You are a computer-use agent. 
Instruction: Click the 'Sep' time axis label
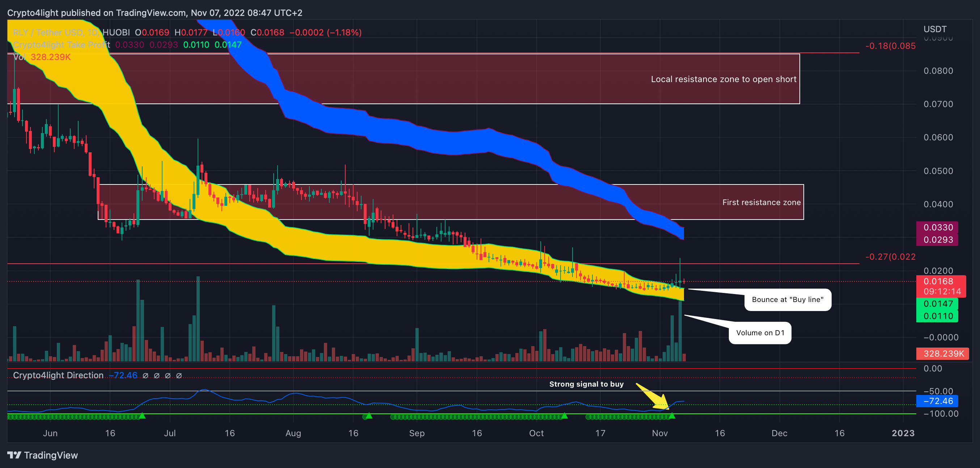(x=417, y=433)
